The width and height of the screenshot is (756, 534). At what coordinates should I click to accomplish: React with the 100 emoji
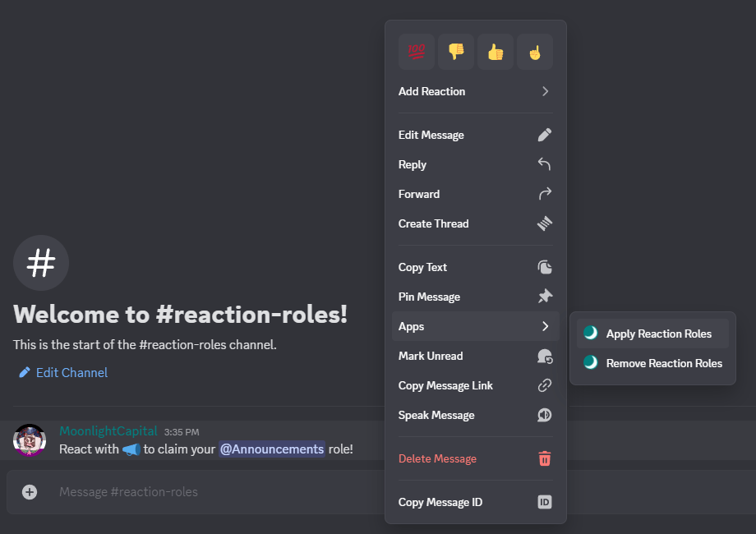click(x=417, y=52)
